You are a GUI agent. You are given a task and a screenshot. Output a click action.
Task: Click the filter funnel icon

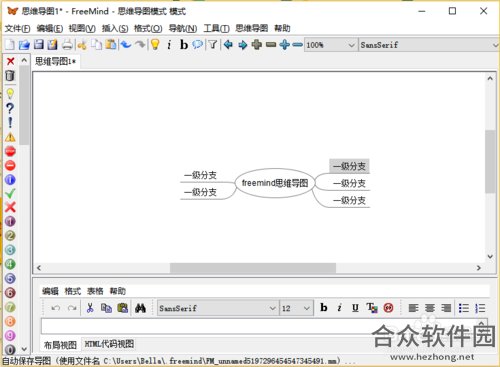[x=213, y=44]
